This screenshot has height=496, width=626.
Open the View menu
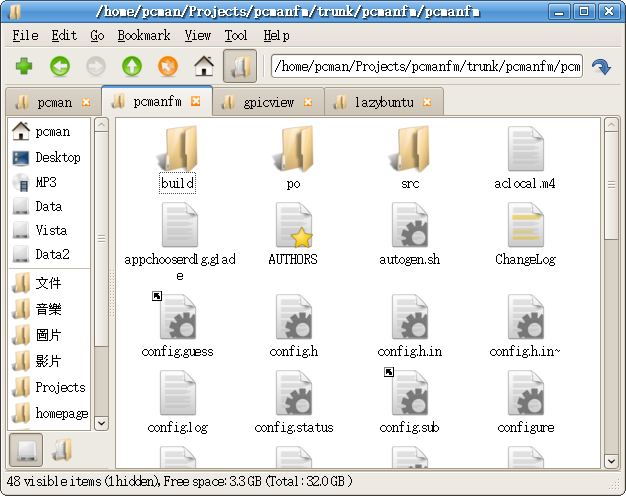pyautogui.click(x=198, y=35)
